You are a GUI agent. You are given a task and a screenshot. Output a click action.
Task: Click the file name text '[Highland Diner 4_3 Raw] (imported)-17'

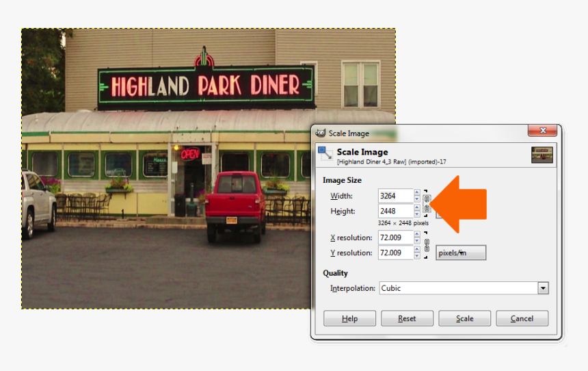[392, 162]
